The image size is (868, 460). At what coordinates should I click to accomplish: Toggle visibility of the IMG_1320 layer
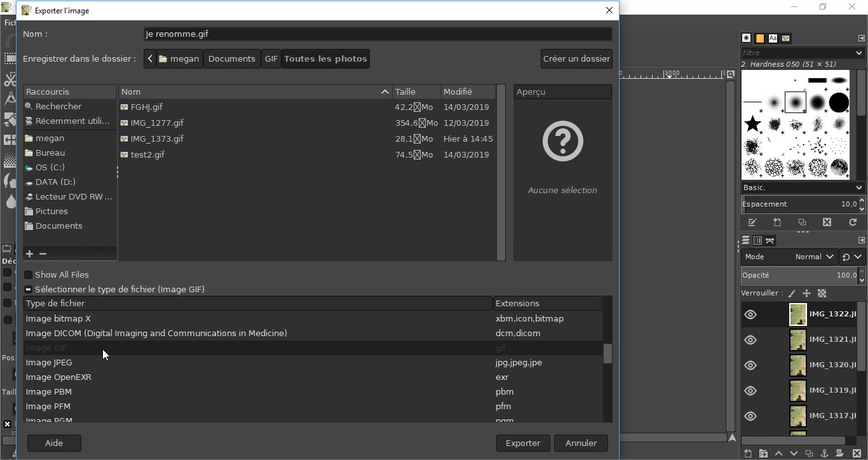click(x=750, y=365)
